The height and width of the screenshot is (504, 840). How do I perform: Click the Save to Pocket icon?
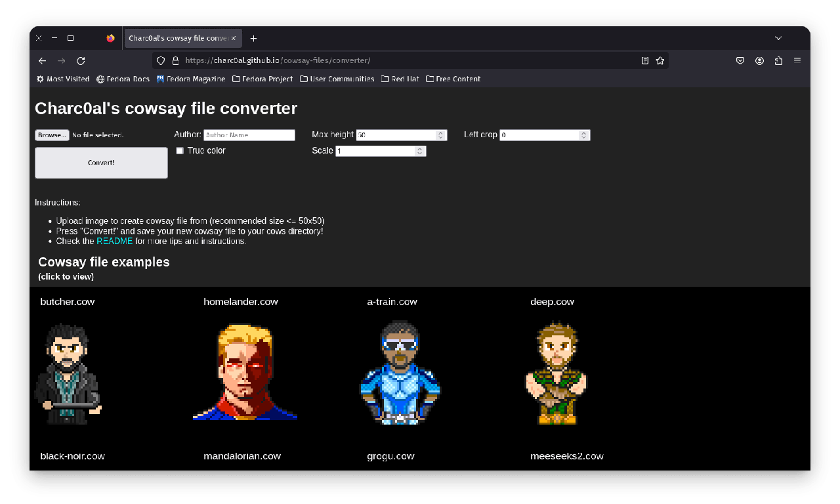[740, 61]
